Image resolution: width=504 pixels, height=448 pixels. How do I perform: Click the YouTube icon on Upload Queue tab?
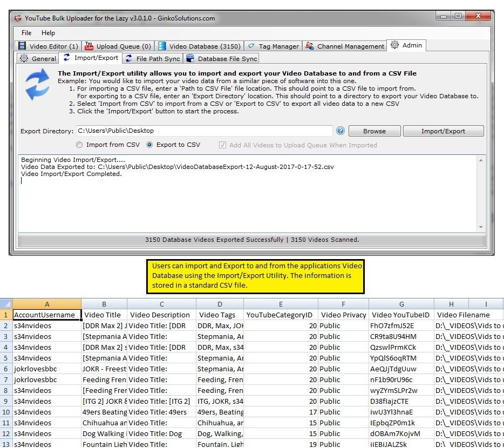coord(88,46)
